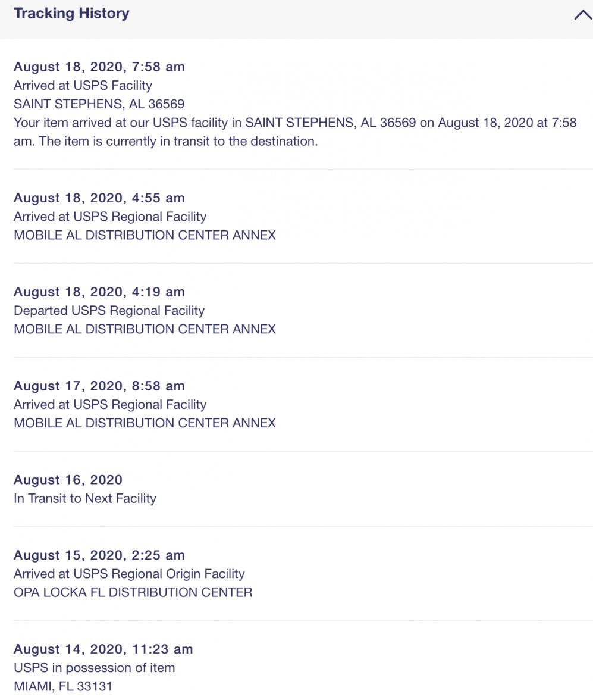Click "Arrived at USPS Regional Origin Facility" status
This screenshot has width=593, height=700.
click(x=129, y=574)
